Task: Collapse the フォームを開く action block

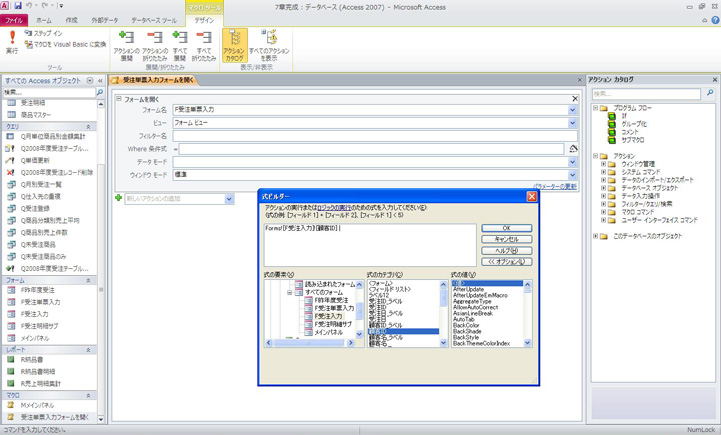Action: coord(119,98)
